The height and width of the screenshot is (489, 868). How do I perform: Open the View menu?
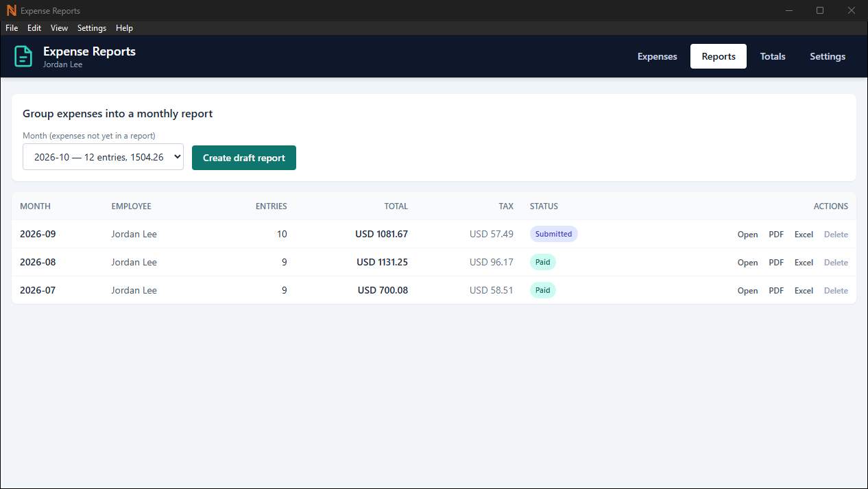click(60, 28)
